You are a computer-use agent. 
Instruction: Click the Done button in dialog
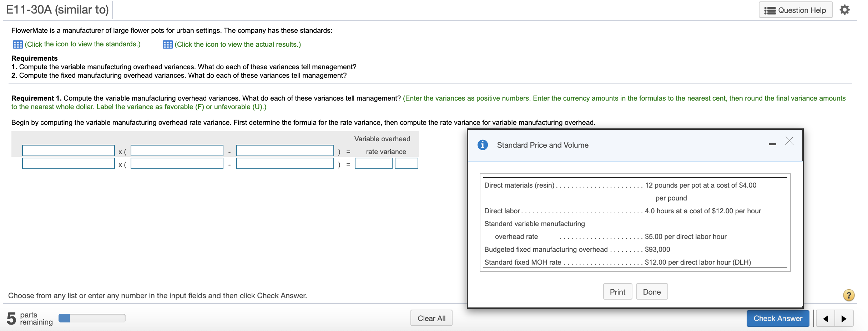click(652, 292)
